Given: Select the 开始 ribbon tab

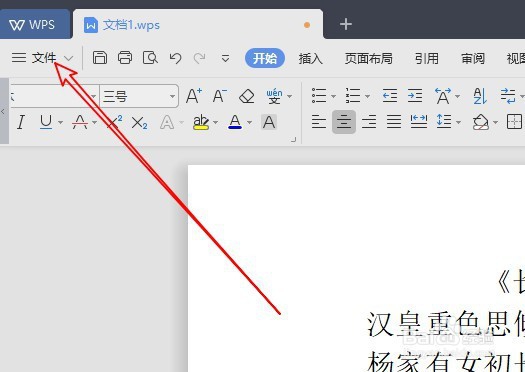Looking at the screenshot, I should (265, 58).
